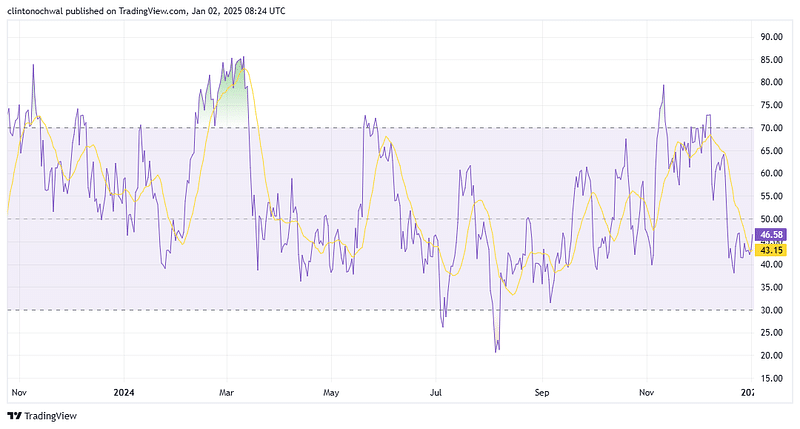
Task: Click the Mar label on the time axis
Action: [x=227, y=393]
